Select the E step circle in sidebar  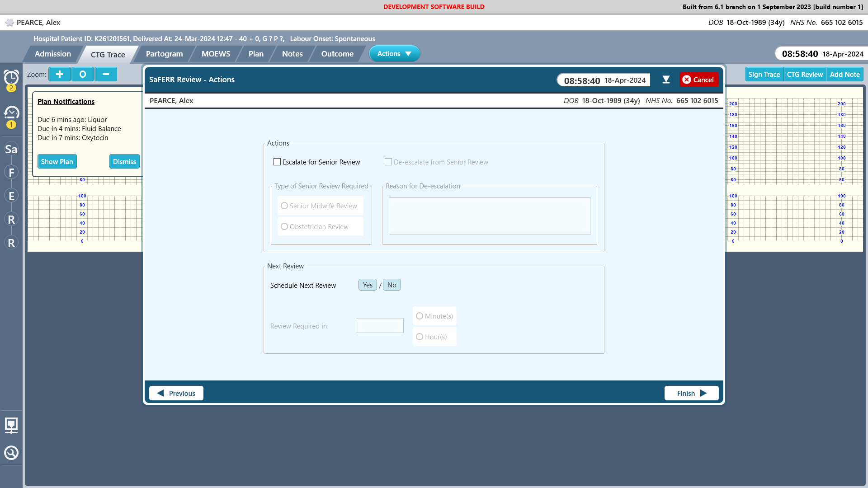pyautogui.click(x=11, y=196)
